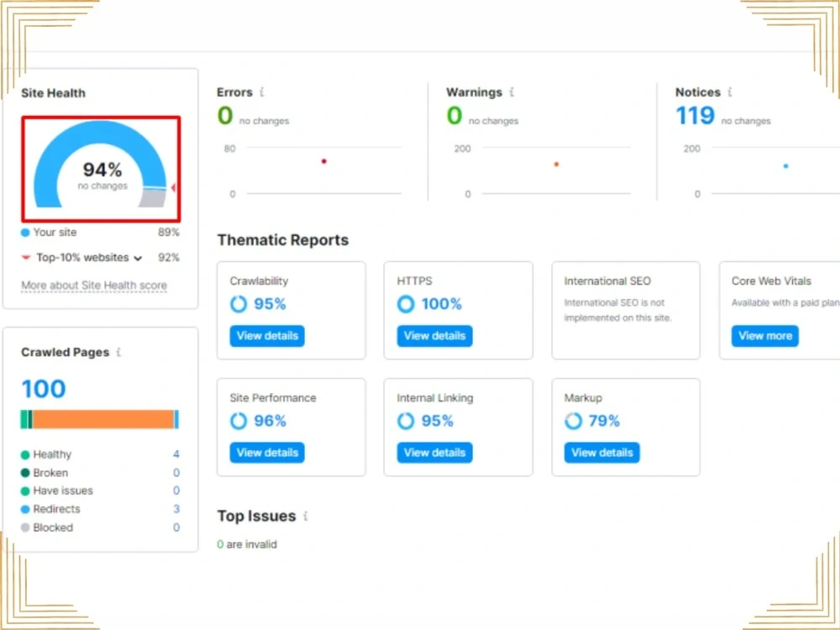Click the Warnings count 0
Screen dimensions: 840x630
pos(454,116)
